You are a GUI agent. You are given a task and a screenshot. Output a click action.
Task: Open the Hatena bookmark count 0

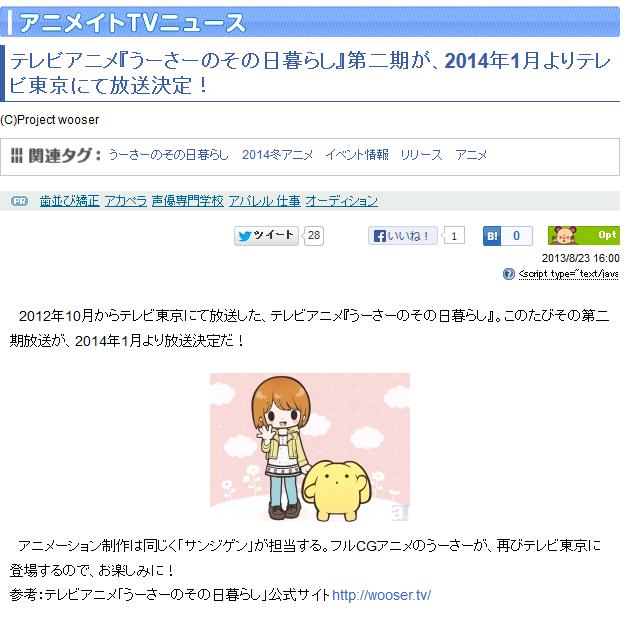pyautogui.click(x=516, y=236)
